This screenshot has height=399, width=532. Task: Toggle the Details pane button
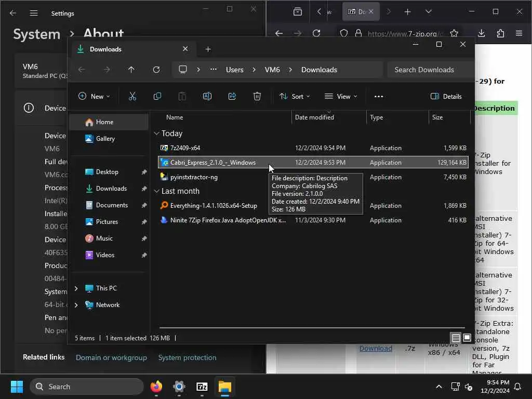(446, 96)
